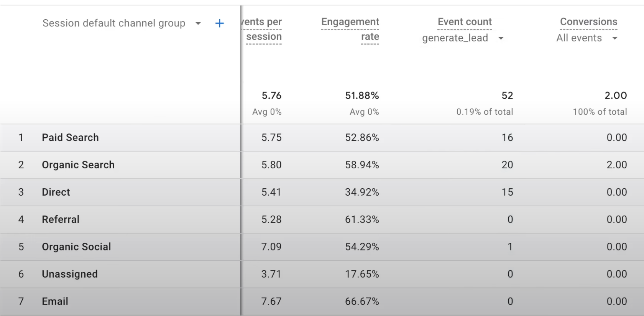
Task: Select the Organic Social row
Action: coord(76,247)
